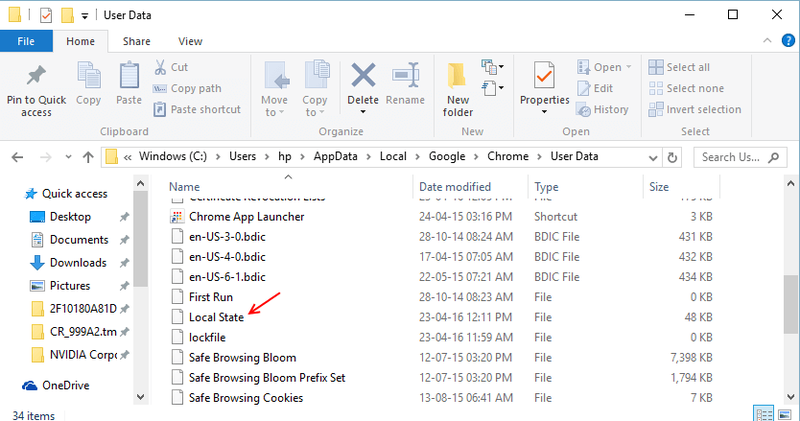Refresh the folder view

672,158
